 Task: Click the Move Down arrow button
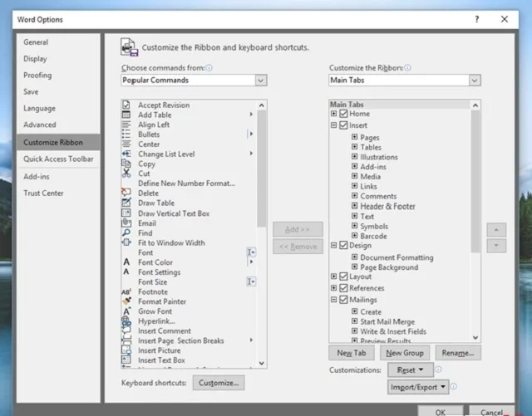[x=496, y=246]
